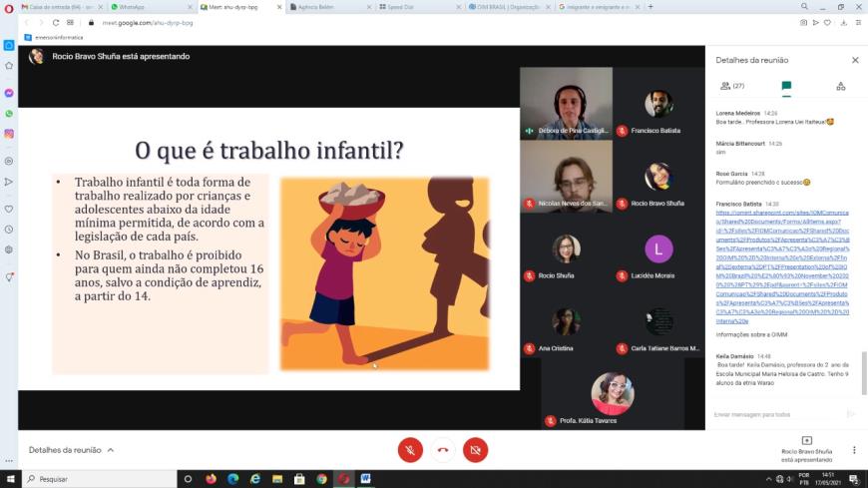Viewport: 868px width, 488px height.
Task: Open the activities shapes icon tab
Action: pos(840,86)
